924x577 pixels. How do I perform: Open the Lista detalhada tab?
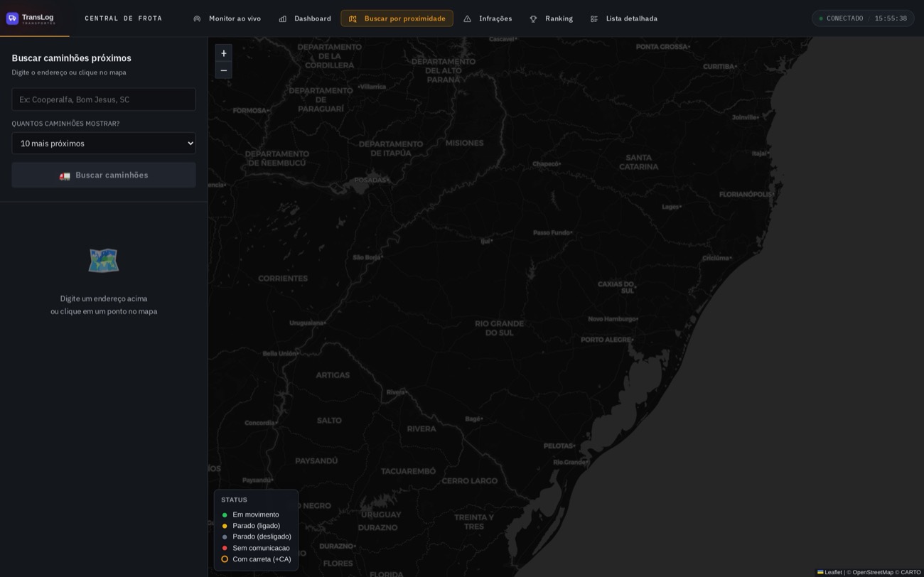click(x=624, y=18)
